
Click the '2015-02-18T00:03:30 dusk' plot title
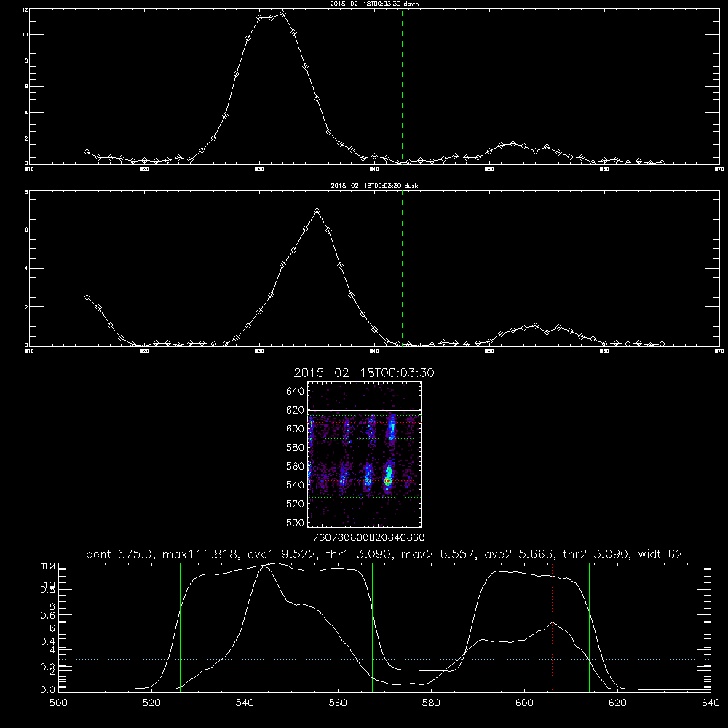coord(374,186)
